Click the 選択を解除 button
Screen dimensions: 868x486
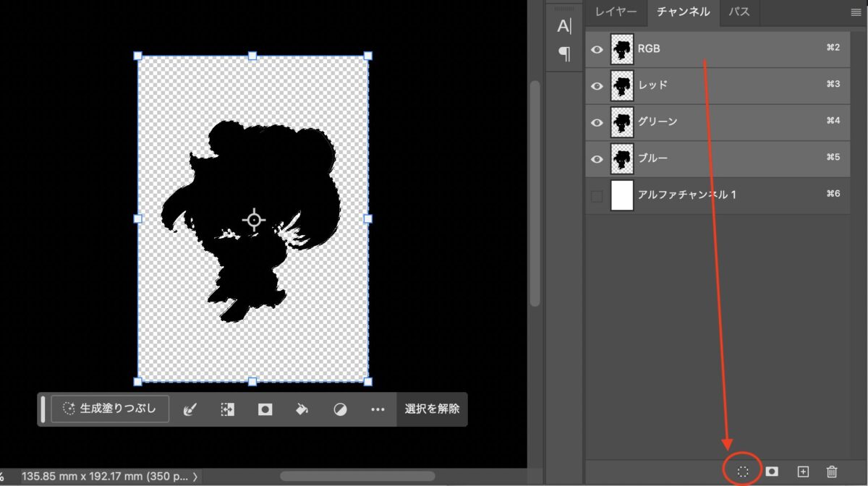(x=432, y=409)
